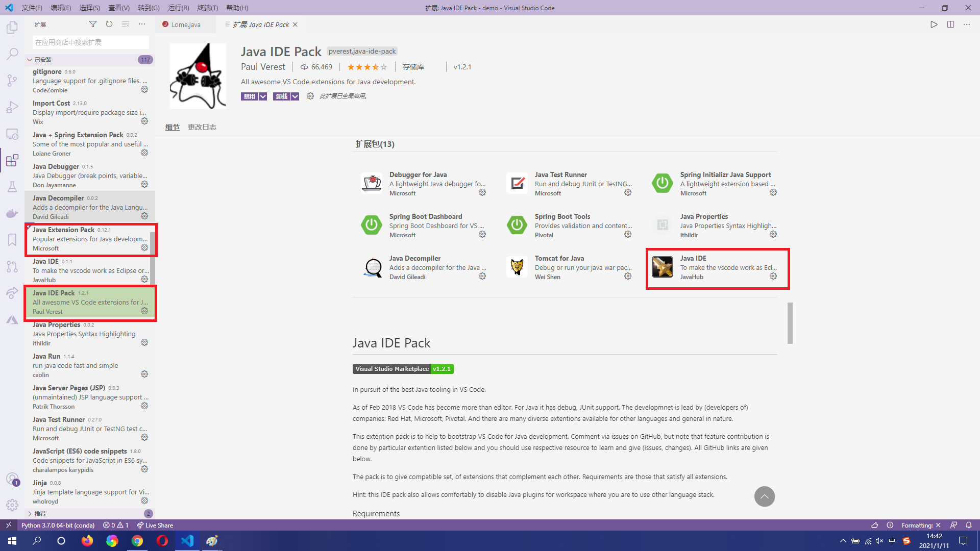Open Run and Debug view
Image resolution: width=980 pixels, height=551 pixels.
coord(12,107)
